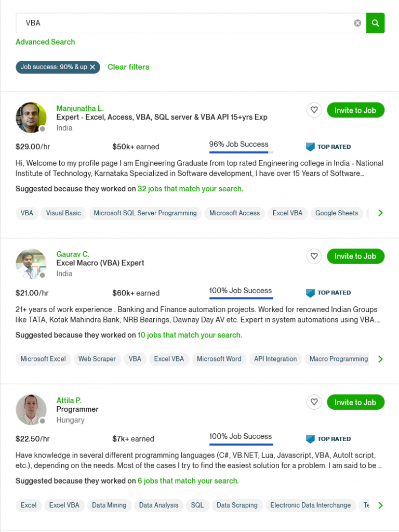Select the Web Scraper skill tag
The image size is (399, 532).
(97, 359)
